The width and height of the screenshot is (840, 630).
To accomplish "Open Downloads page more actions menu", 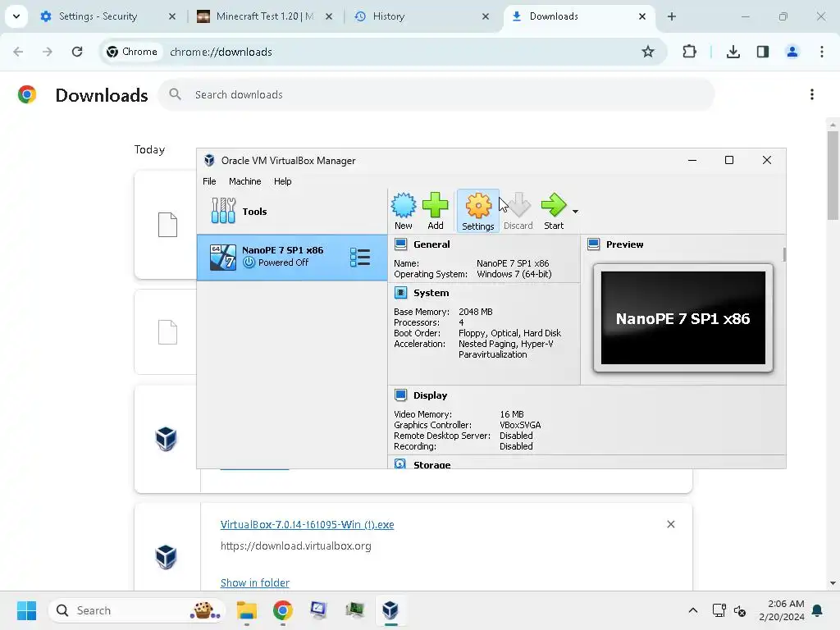I will coord(812,95).
